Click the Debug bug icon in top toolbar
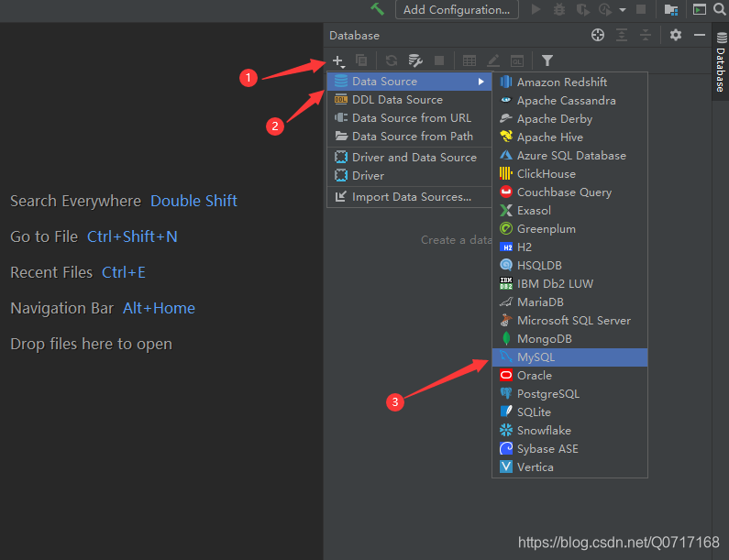 pyautogui.click(x=558, y=9)
